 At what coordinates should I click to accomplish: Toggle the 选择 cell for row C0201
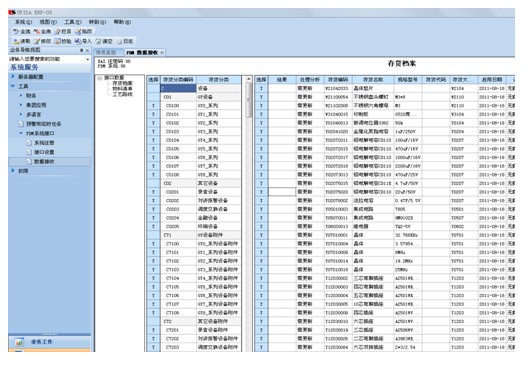[154, 192]
